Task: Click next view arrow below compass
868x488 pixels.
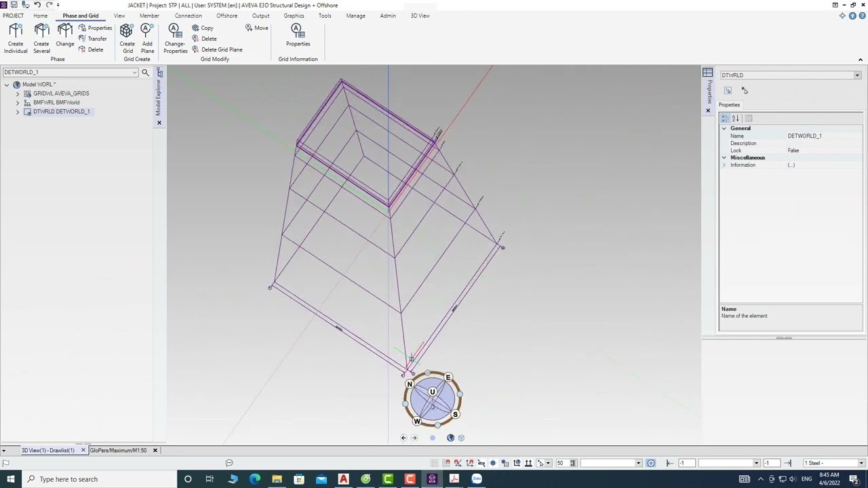Action: (414, 438)
